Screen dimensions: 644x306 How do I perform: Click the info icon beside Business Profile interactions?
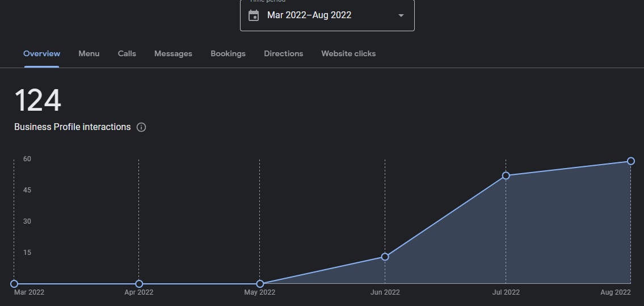click(141, 127)
